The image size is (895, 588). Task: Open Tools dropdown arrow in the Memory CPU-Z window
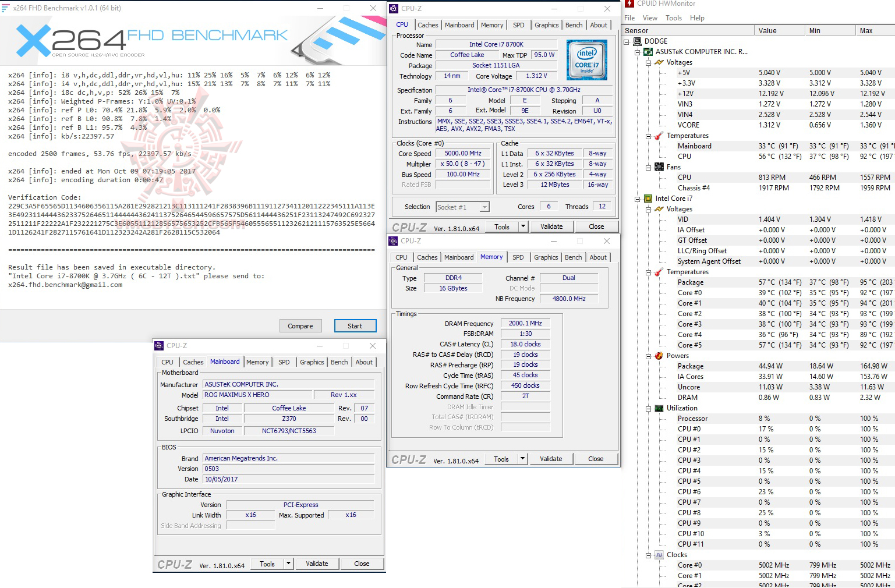click(x=522, y=459)
